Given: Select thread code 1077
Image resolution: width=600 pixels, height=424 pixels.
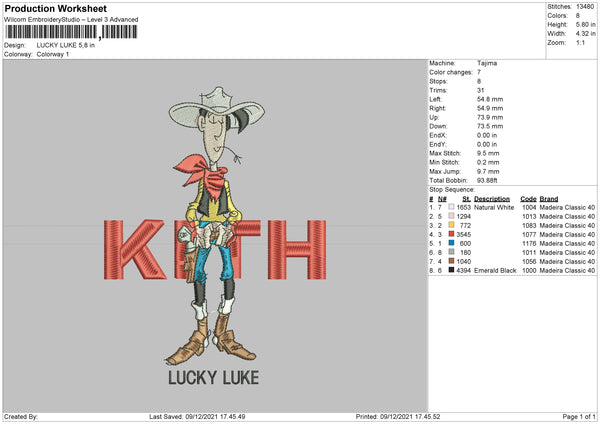Looking at the screenshot, I should (x=529, y=235).
